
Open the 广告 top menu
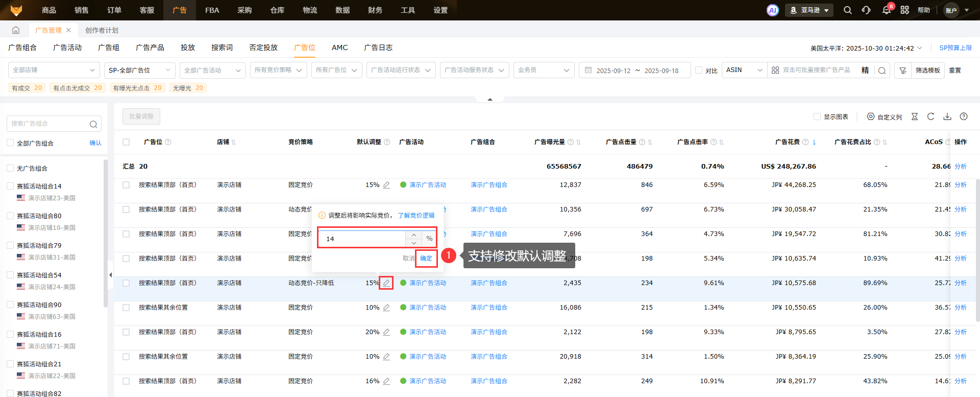pos(180,10)
